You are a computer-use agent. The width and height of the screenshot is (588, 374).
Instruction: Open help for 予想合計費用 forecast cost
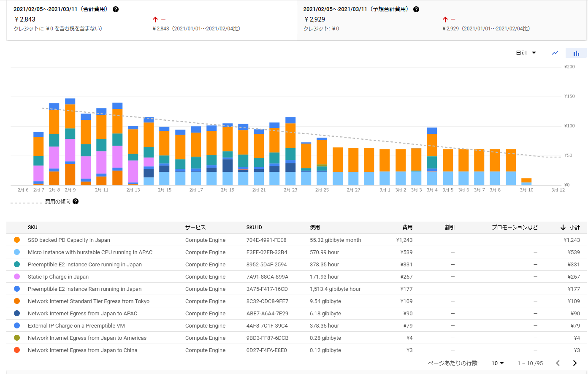click(x=416, y=9)
